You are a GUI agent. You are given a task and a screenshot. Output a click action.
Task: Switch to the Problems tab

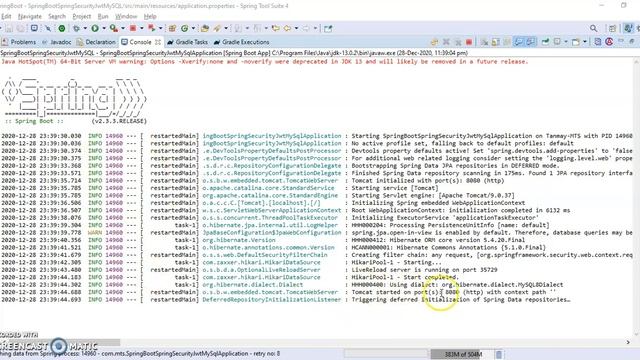click(19, 42)
